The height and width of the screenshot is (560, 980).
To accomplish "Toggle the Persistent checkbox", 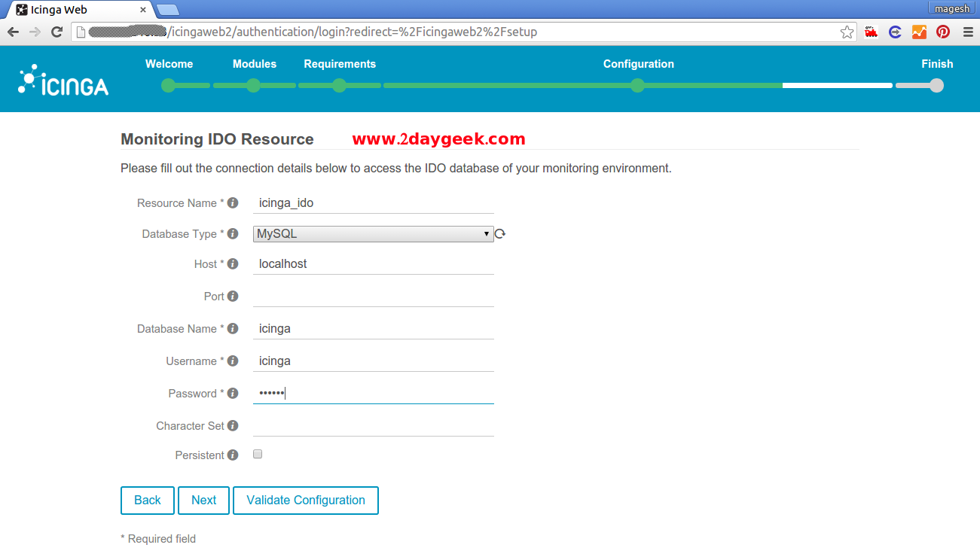I will click(x=258, y=455).
